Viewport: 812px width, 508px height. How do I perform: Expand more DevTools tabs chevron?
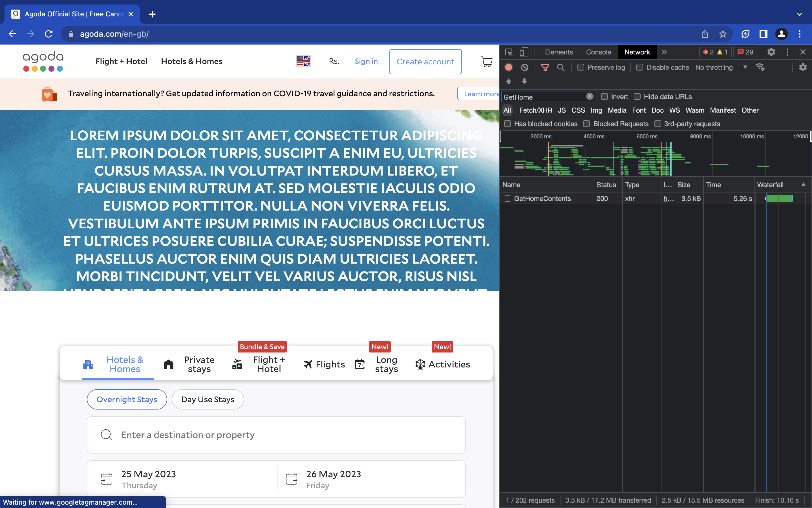(664, 52)
